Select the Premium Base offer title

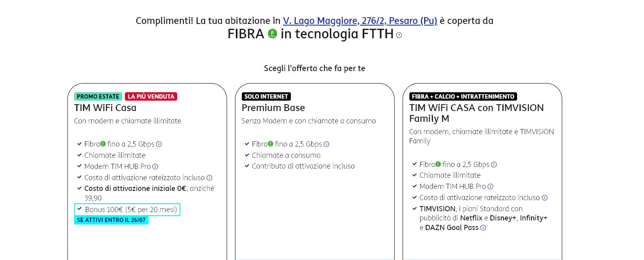(273, 108)
